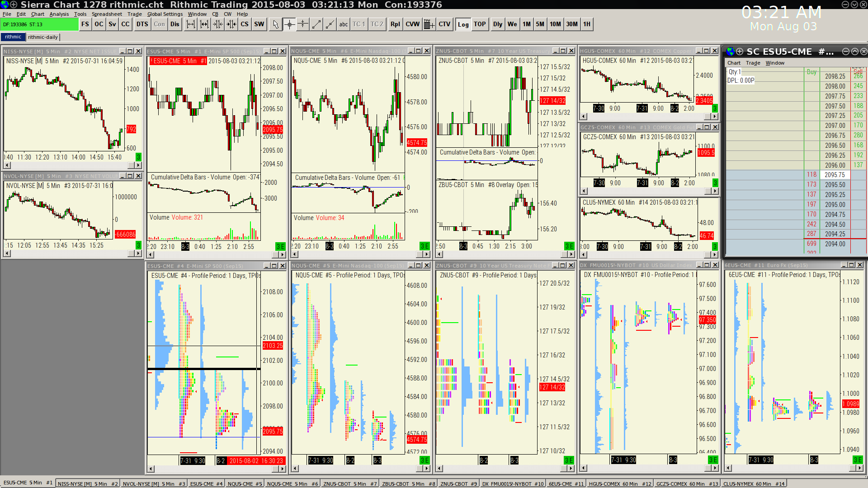Viewport: 868px width, 488px height.
Task: Toggle the CTV chart trade mode
Action: point(444,24)
